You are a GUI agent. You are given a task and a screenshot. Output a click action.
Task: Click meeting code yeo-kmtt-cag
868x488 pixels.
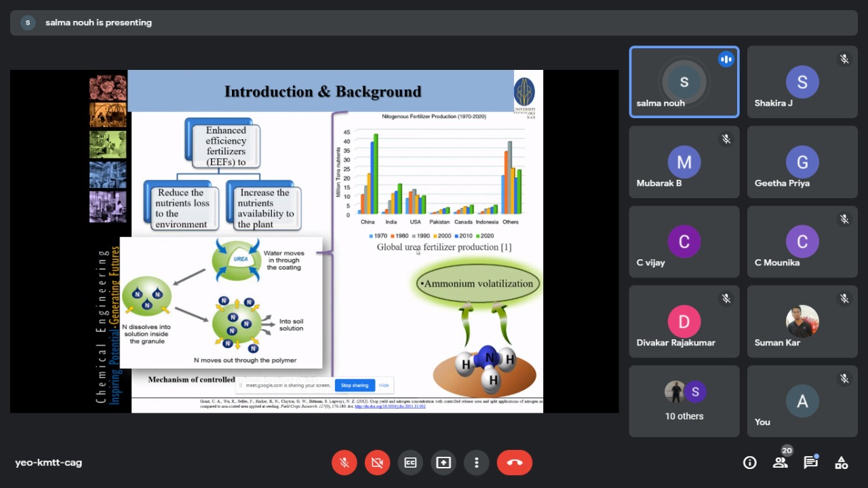[x=49, y=463]
